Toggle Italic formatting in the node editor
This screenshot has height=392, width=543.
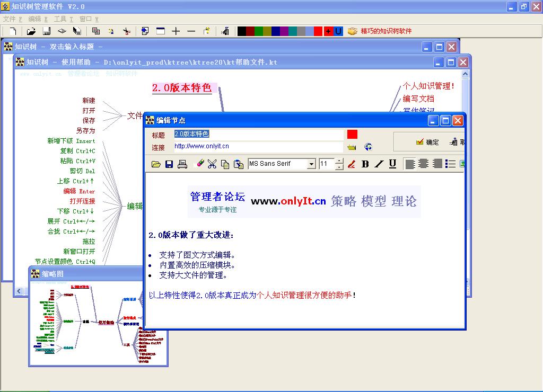coord(379,164)
